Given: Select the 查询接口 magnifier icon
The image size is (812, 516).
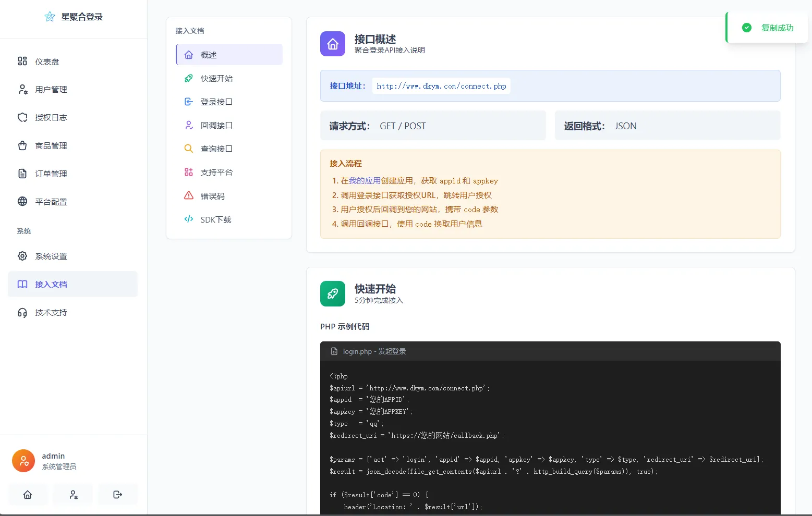Looking at the screenshot, I should click(x=188, y=149).
